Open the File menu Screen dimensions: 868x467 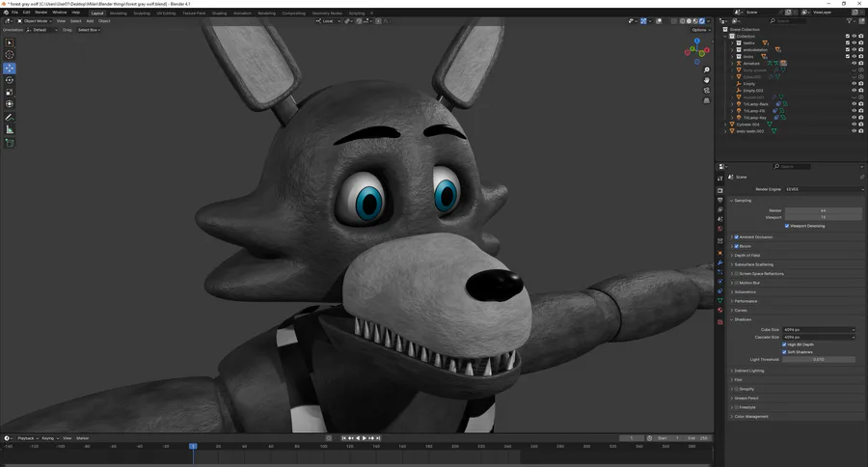point(14,13)
